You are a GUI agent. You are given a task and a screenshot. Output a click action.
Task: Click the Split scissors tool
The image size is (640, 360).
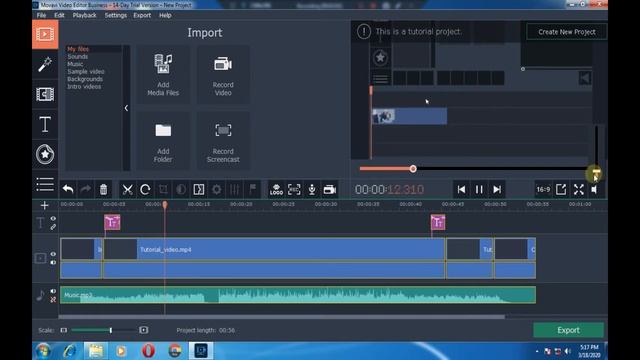pyautogui.click(x=127, y=189)
